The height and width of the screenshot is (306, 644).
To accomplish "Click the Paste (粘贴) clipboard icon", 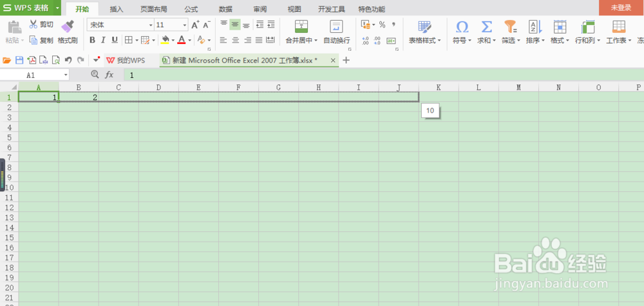I will [x=15, y=26].
